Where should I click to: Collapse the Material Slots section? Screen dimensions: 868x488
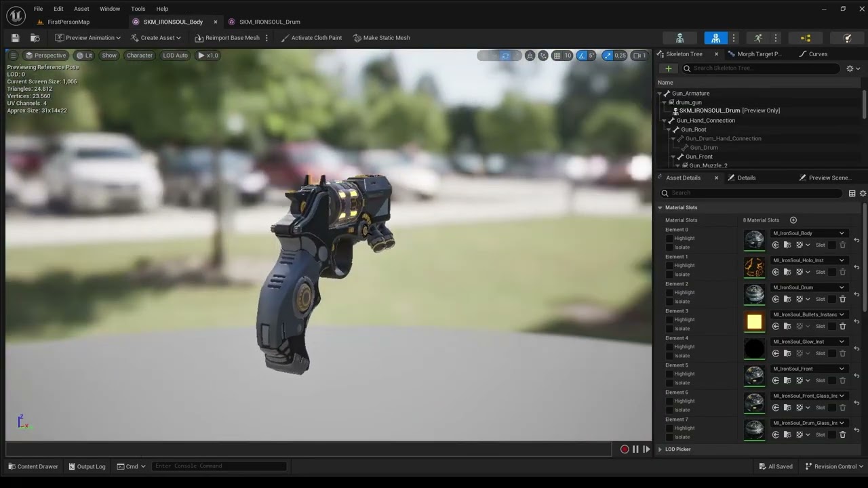660,207
